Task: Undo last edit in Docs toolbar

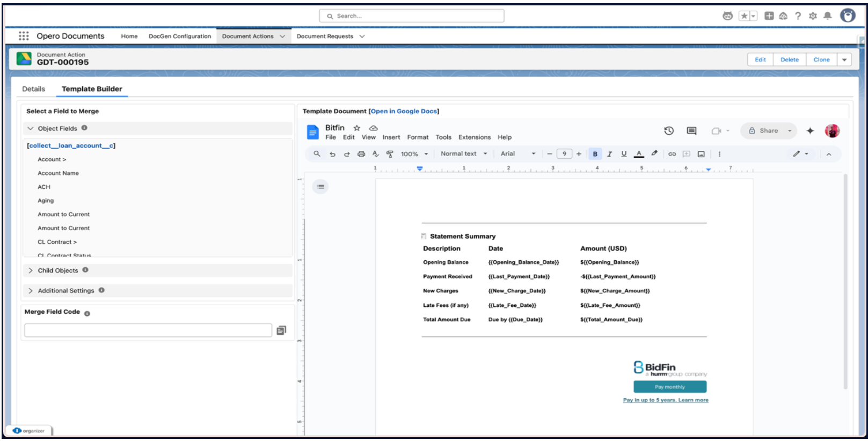Action: pos(332,154)
